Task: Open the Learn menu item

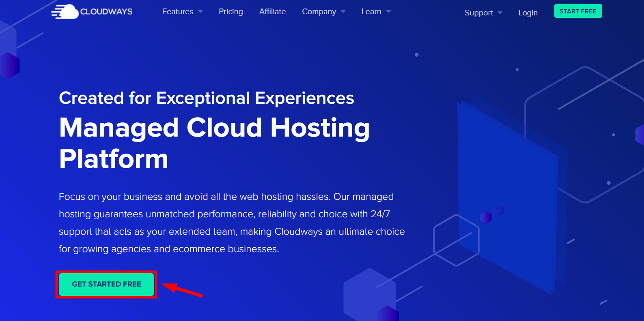Action: [x=371, y=12]
